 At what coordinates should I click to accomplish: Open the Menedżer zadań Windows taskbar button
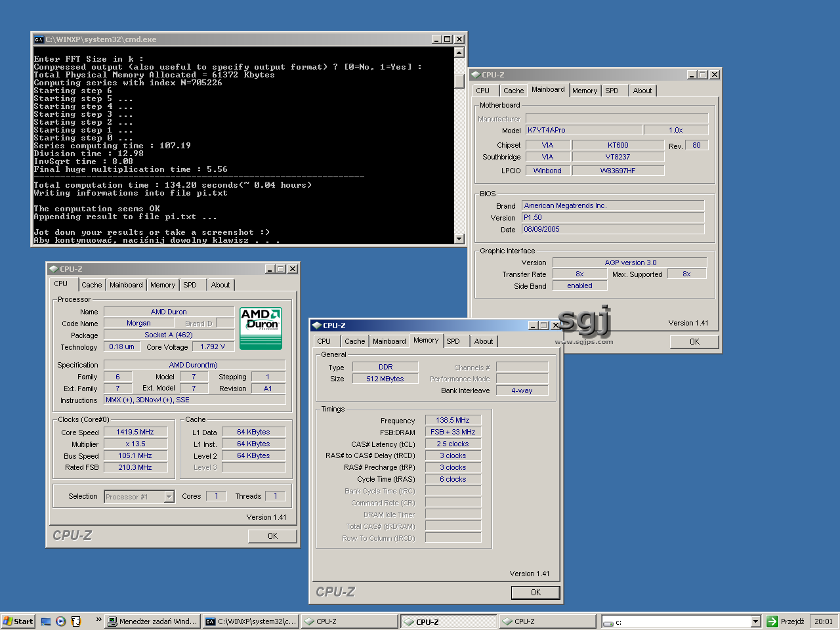pyautogui.click(x=152, y=621)
